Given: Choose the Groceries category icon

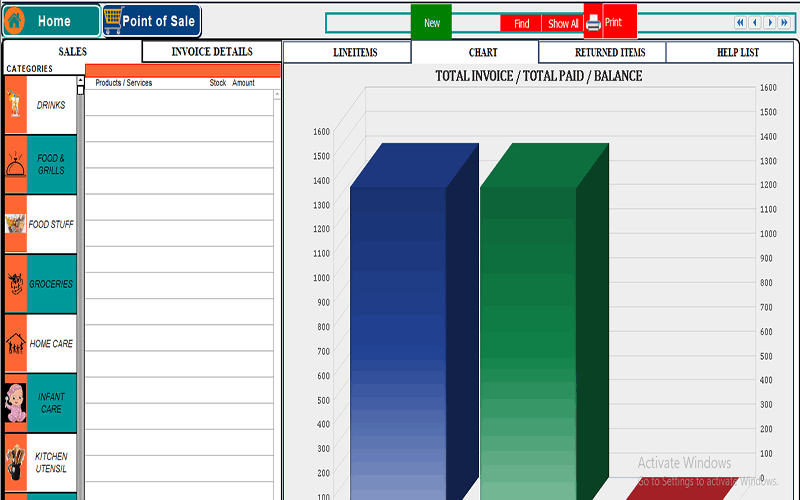Looking at the screenshot, I should click(x=15, y=284).
